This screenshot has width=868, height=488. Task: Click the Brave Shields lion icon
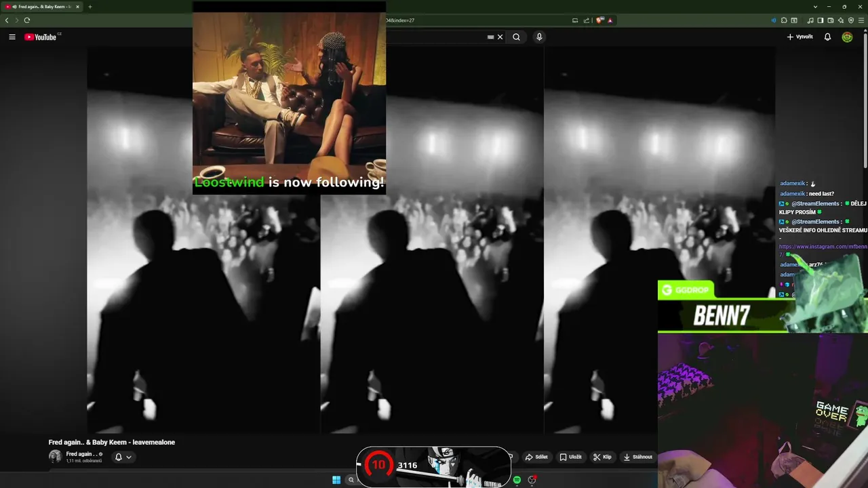click(x=599, y=20)
